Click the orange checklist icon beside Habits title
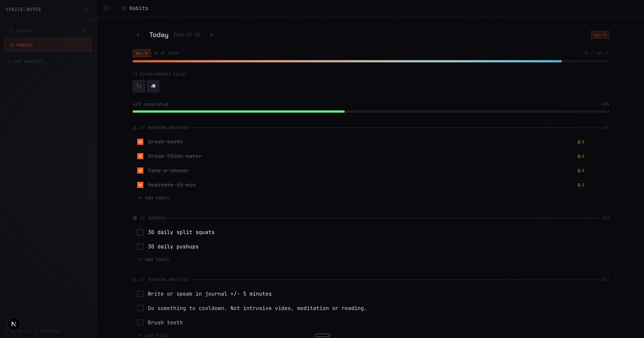This screenshot has height=338, width=644. (x=123, y=8)
